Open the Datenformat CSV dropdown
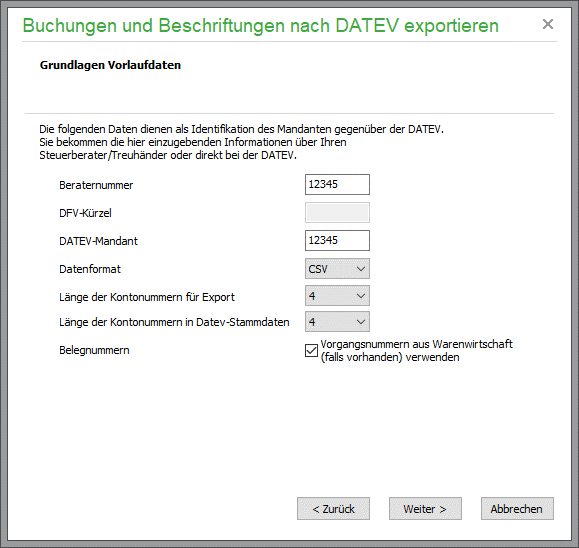Image resolution: width=579 pixels, height=548 pixels. (x=337, y=268)
